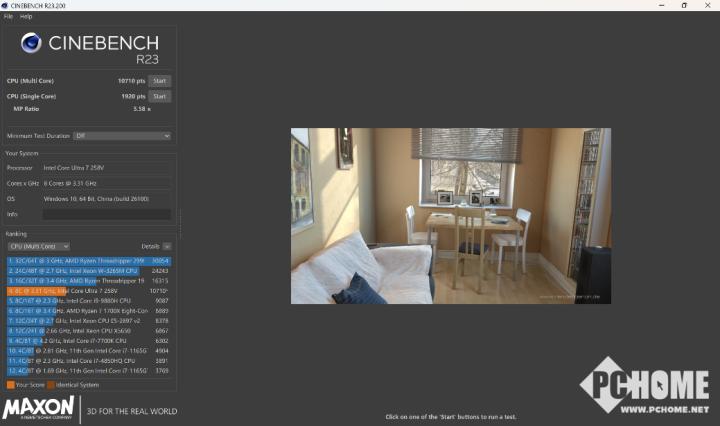Select the highlighted Core Ultra 7 258V ranking entry
The image size is (720, 426).
pos(89,291)
